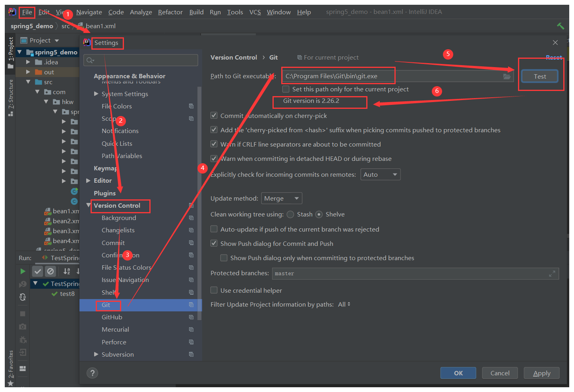Open the Navigate menu
This screenshot has width=574, height=392.
(89, 12)
